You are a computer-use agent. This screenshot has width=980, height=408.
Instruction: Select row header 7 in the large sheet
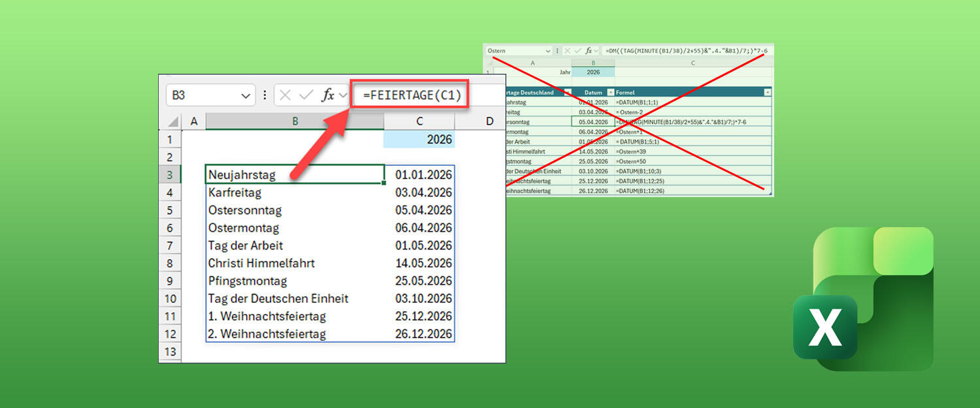coord(171,245)
